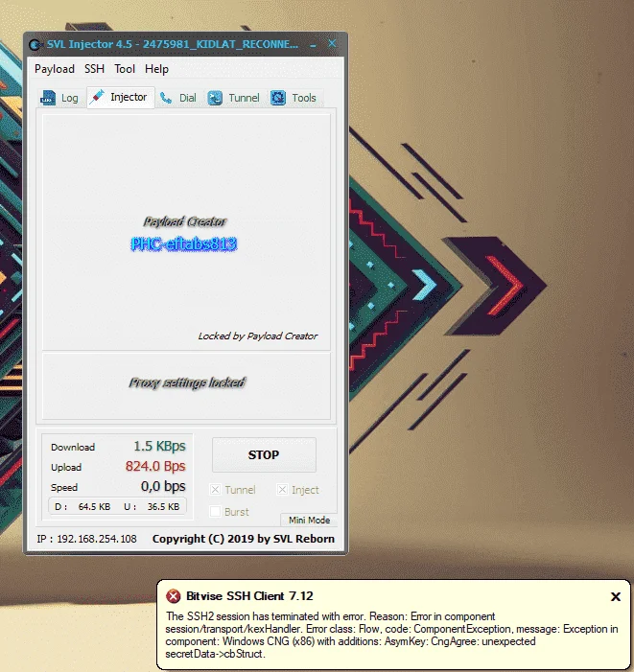Close the SVL Injector window

[332, 43]
